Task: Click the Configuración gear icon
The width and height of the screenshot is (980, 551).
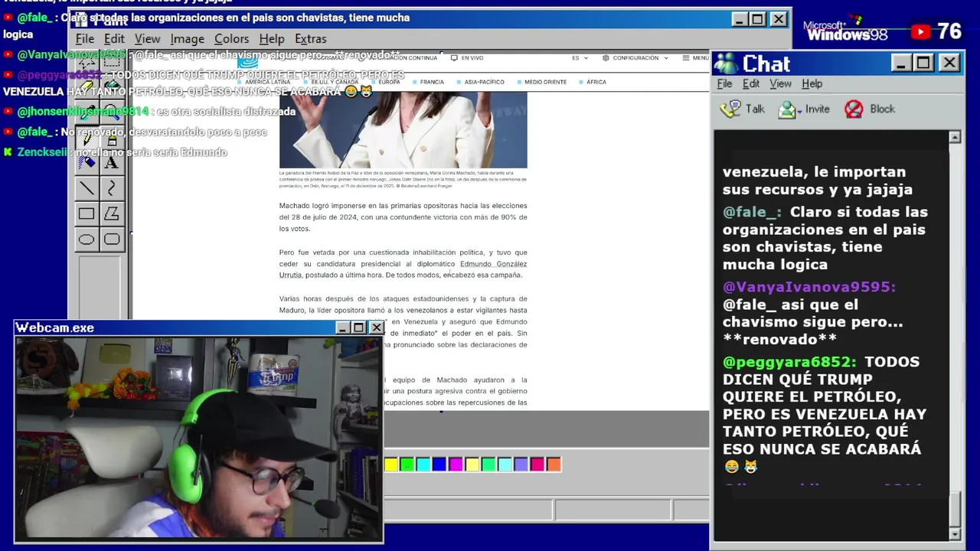Action: coord(606,58)
